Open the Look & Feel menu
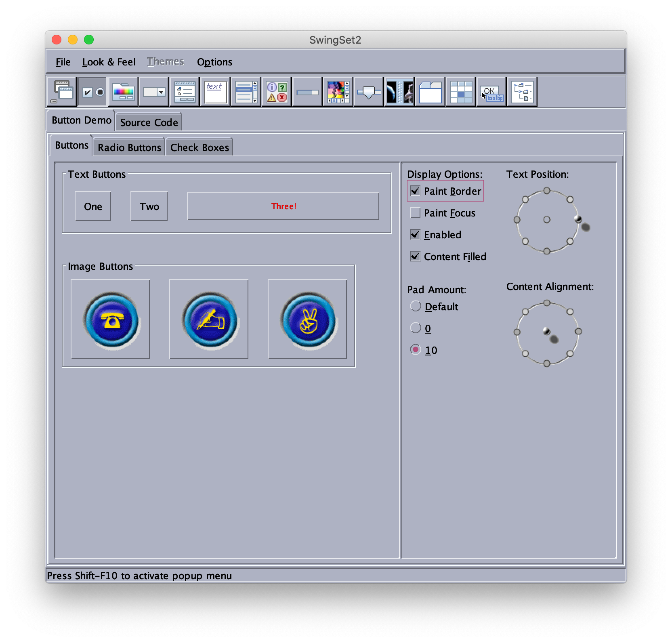Viewport: 672px width, 643px height. point(109,62)
